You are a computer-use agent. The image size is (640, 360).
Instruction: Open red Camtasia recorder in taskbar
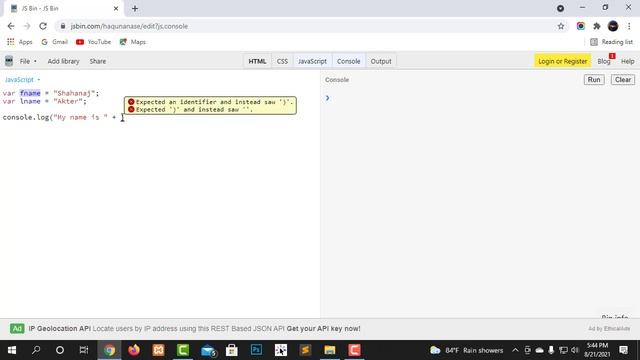tap(354, 350)
